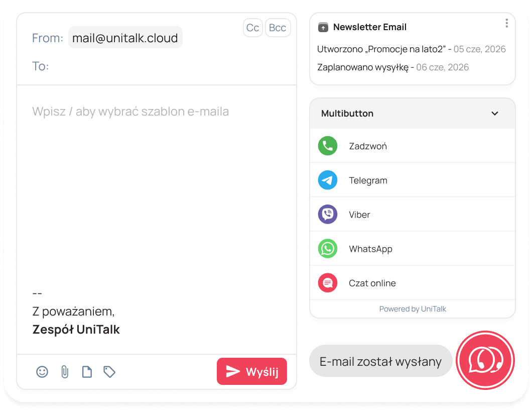
Task: Click the Newsletter Email upload icon
Action: click(x=323, y=27)
